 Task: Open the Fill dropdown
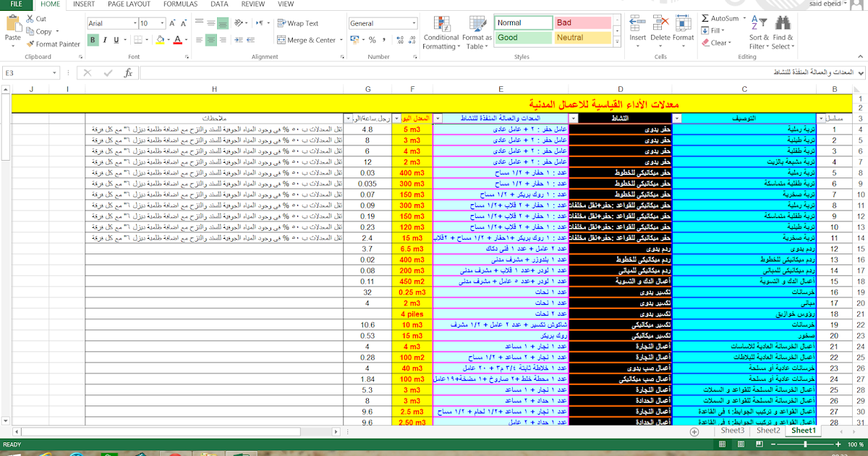pyautogui.click(x=713, y=30)
